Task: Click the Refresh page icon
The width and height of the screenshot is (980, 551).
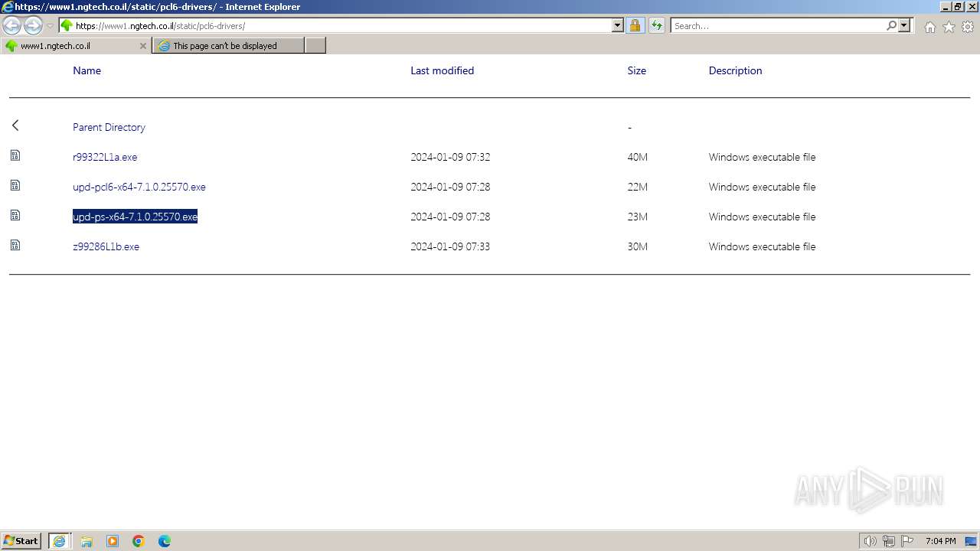Action: [656, 26]
